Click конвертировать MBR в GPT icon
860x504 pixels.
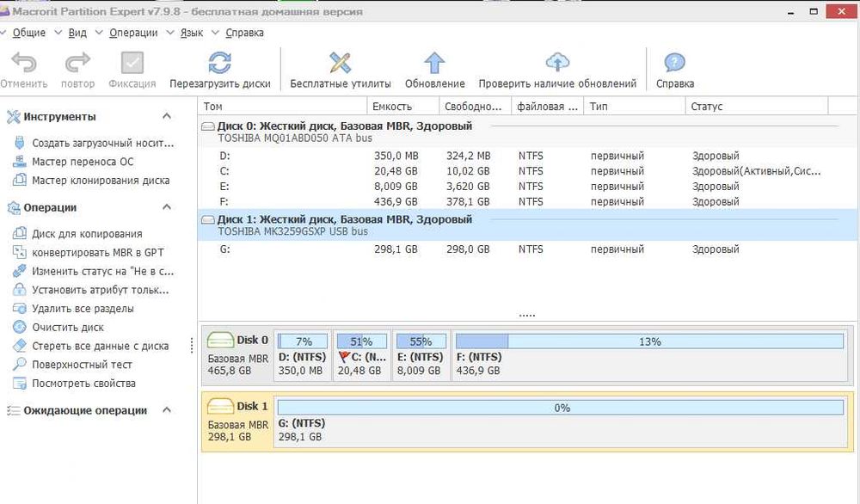[x=19, y=252]
